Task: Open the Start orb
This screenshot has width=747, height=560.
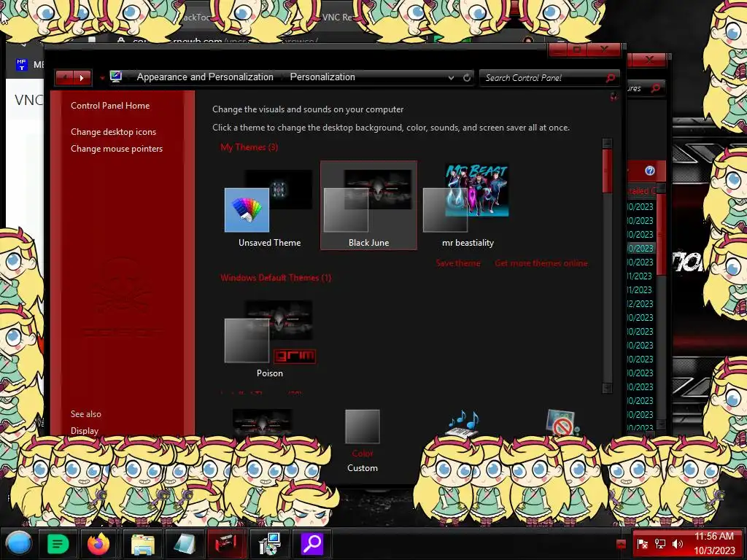Action: pos(18,543)
